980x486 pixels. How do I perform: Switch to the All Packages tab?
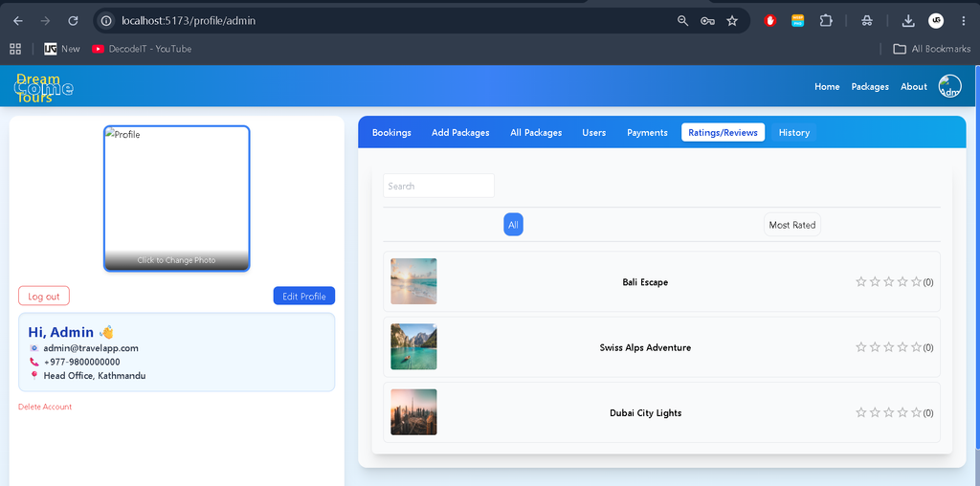point(536,132)
